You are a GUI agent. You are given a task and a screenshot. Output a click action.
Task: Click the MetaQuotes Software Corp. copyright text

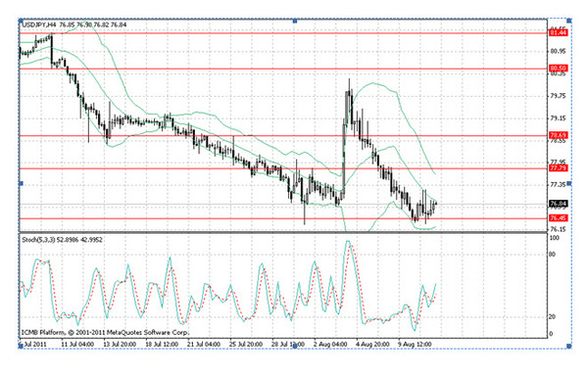point(148,333)
